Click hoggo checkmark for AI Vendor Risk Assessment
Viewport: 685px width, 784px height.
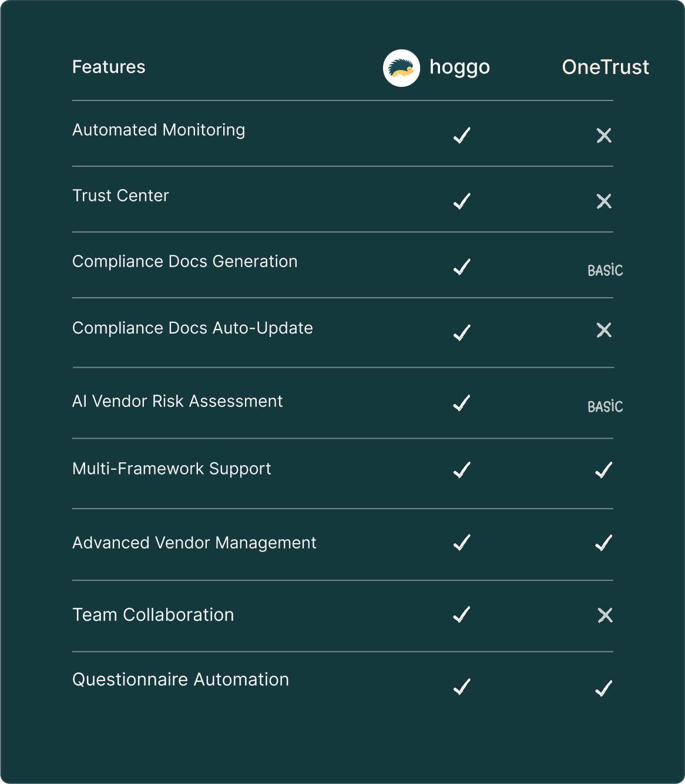pos(462,403)
